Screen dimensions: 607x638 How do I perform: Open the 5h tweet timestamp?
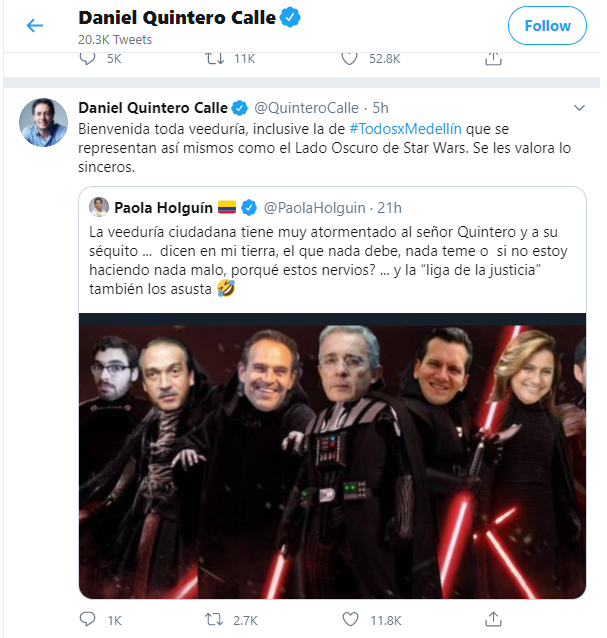(x=379, y=107)
